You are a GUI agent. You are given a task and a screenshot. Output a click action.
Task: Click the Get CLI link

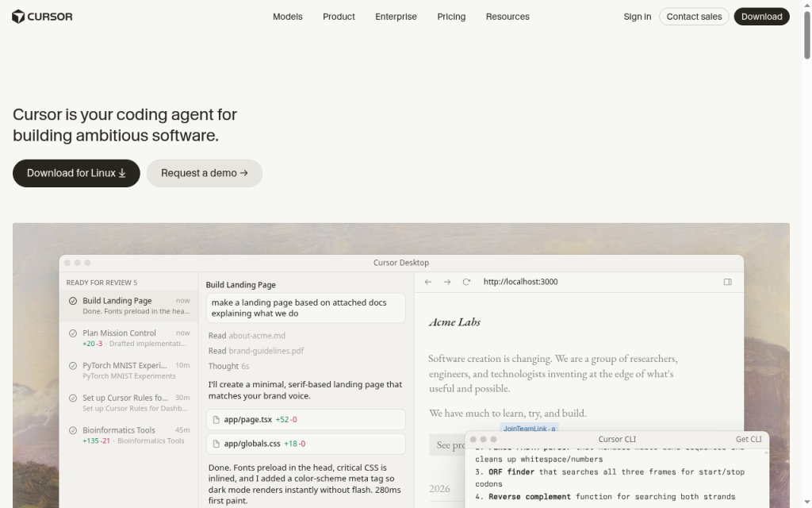click(x=749, y=439)
